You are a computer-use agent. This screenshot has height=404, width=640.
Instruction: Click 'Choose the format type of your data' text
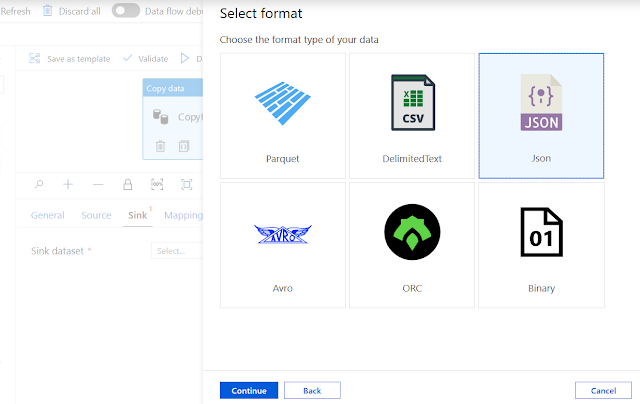[299, 40]
